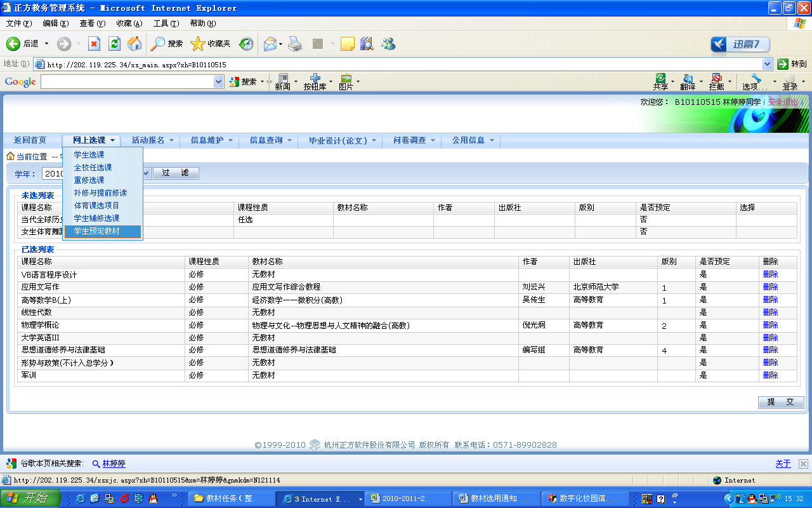Image resolution: width=812 pixels, height=508 pixels.
Task: Click the Google toolbar 新闻 icon
Action: (x=282, y=81)
